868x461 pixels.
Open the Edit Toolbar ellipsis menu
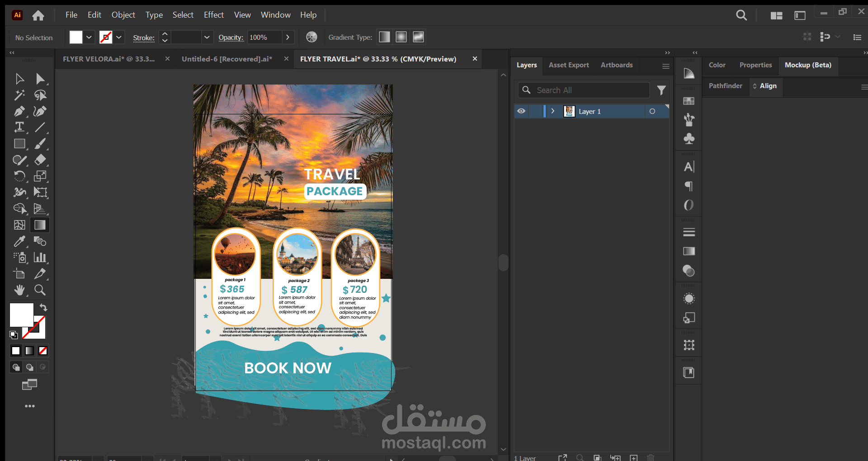[30, 406]
